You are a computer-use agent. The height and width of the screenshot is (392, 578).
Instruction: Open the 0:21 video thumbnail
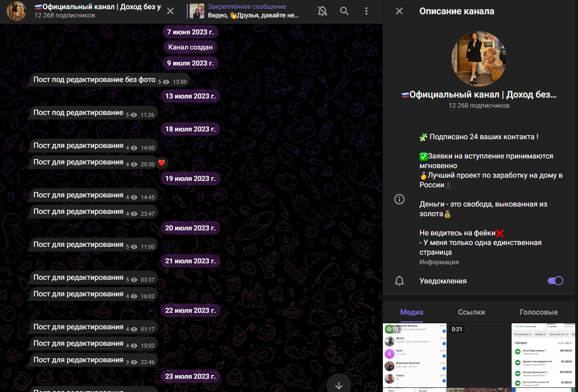[479, 355]
